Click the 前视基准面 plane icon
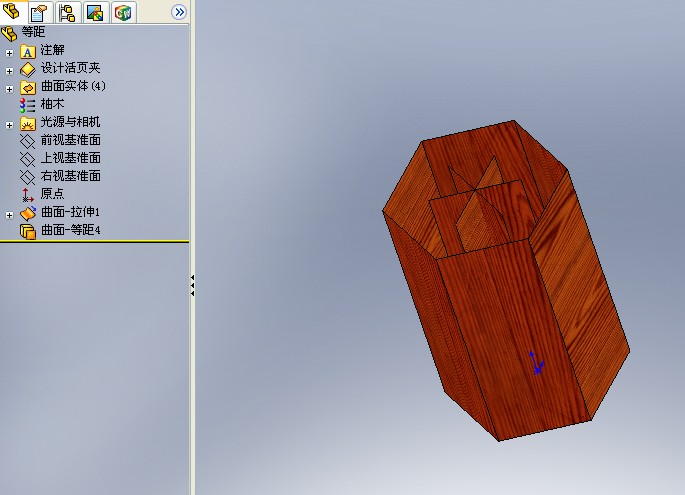Screen dimensions: 685x495 (x=28, y=142)
